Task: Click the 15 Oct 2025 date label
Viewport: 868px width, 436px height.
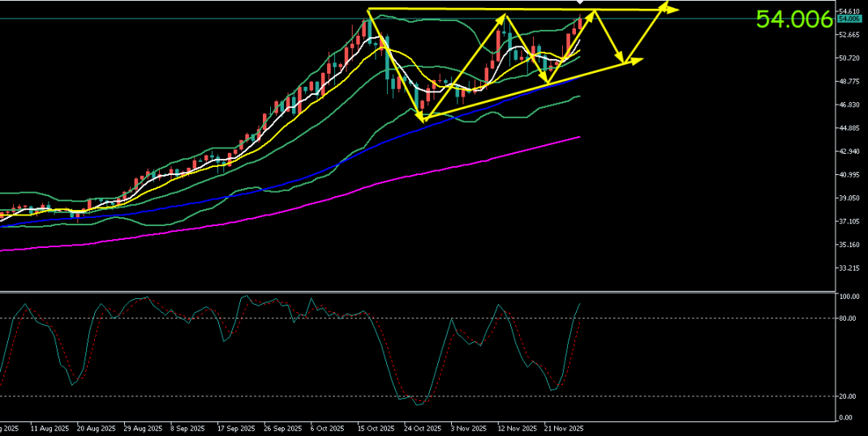Action: pos(375,428)
